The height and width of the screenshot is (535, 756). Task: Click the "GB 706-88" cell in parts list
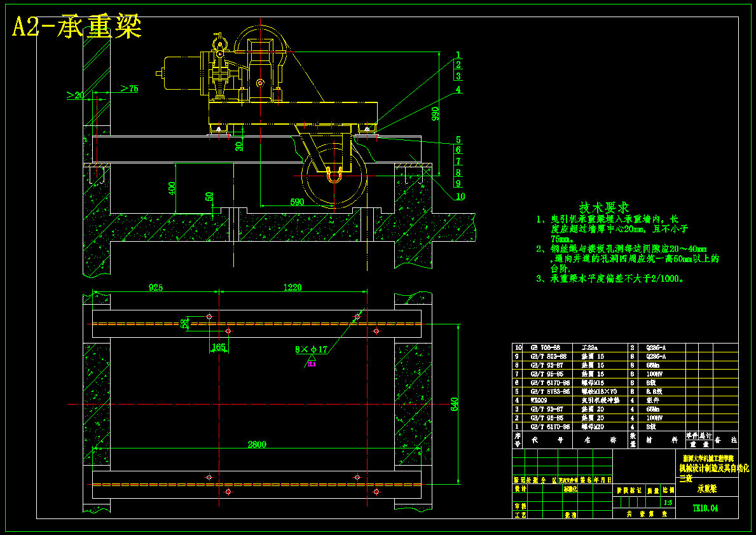point(546,348)
